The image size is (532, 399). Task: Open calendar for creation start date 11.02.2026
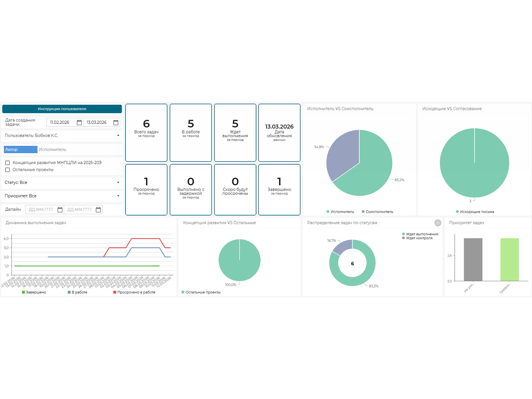79,122
